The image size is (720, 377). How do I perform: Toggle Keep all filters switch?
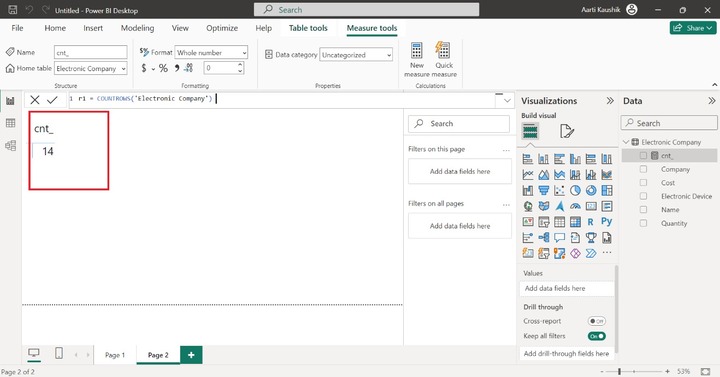point(596,336)
